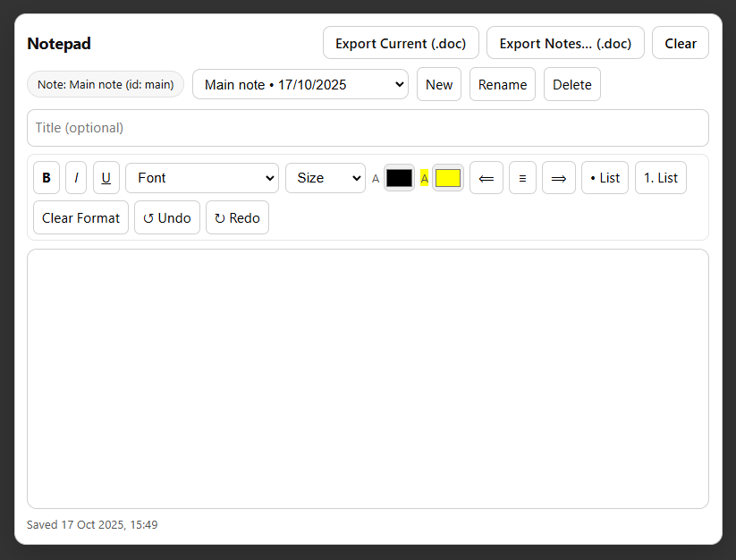Open the Main note selector dropdown
Viewport: 736px width, 560px height.
tap(300, 84)
